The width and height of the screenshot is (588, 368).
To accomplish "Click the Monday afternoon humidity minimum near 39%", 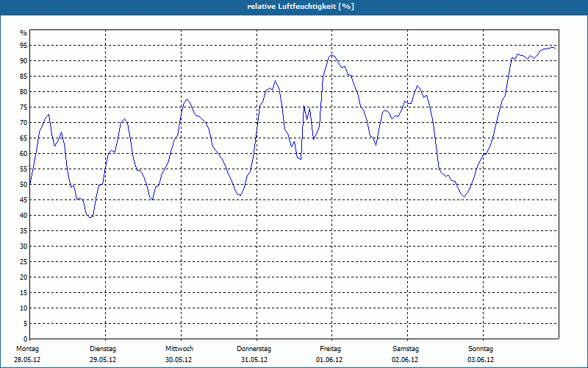I will pos(90,217).
